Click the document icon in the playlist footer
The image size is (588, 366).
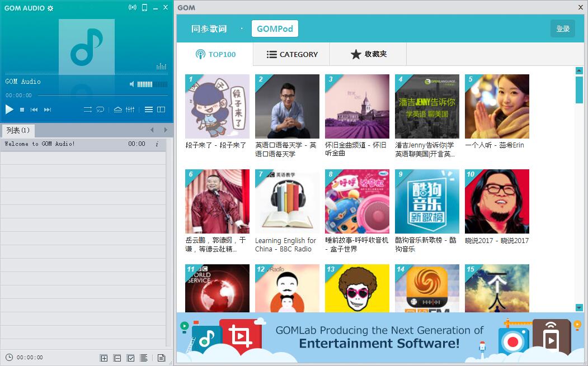pos(161,358)
